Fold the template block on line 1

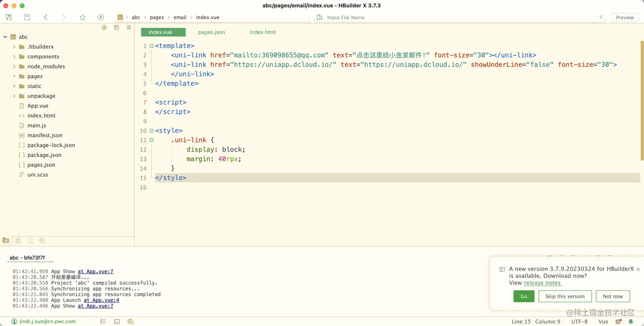pos(151,46)
